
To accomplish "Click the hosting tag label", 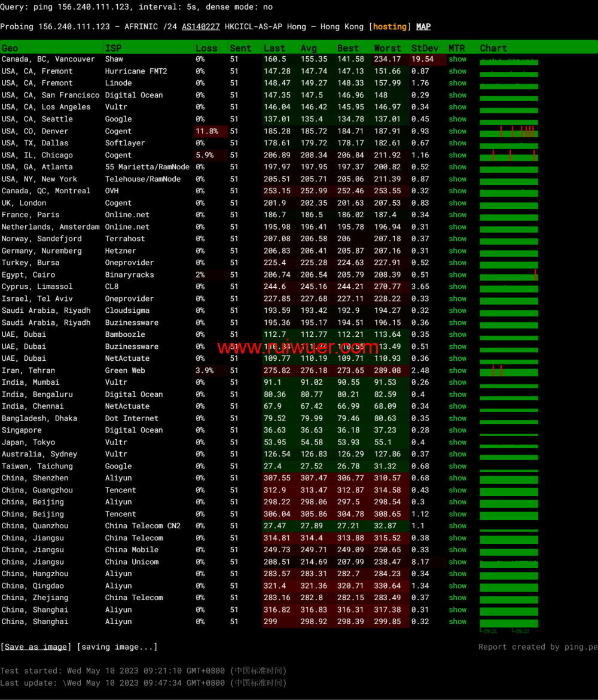I will click(x=390, y=27).
